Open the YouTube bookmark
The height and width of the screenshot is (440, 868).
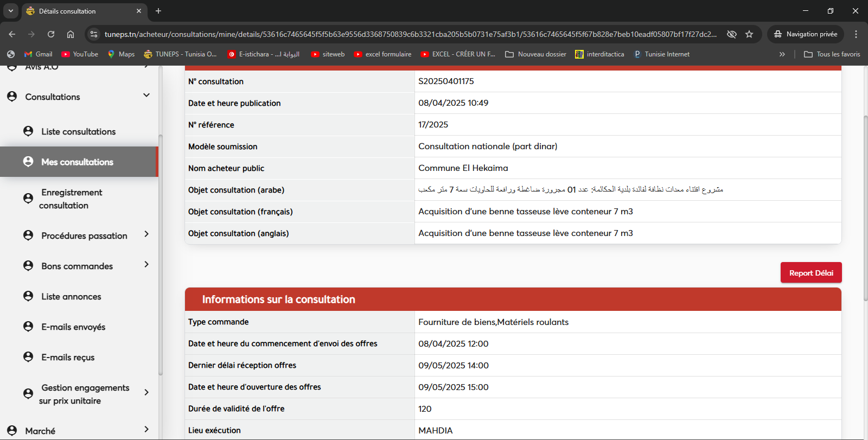point(80,54)
